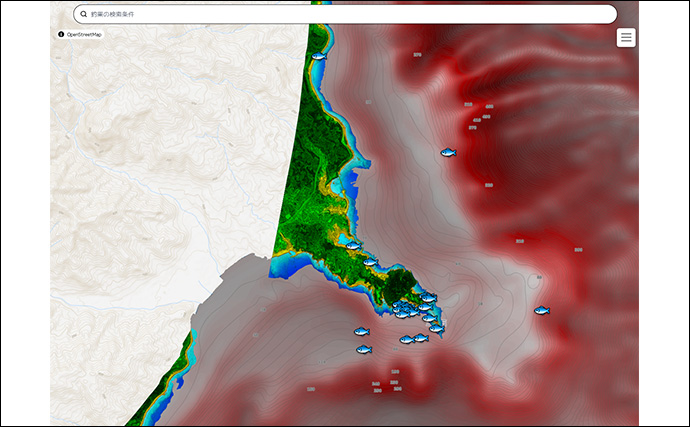This screenshot has height=427, width=690.
Task: Select the westernmost fish marker south of the cape
Action: click(361, 332)
